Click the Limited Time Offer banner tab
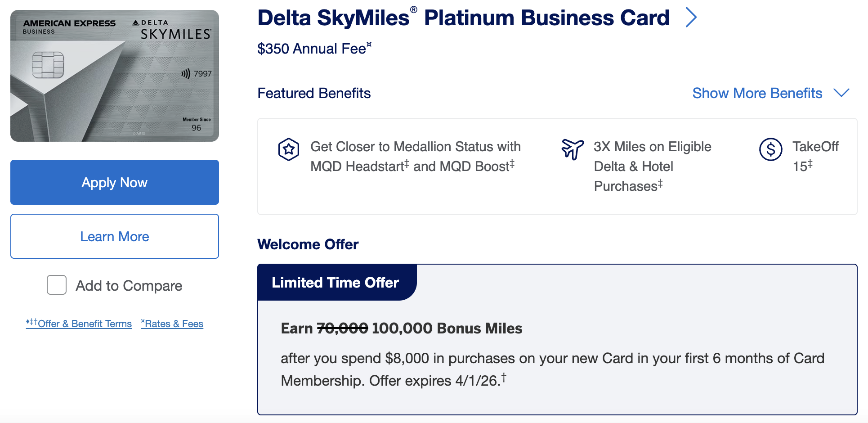The width and height of the screenshot is (868, 423). 336,283
